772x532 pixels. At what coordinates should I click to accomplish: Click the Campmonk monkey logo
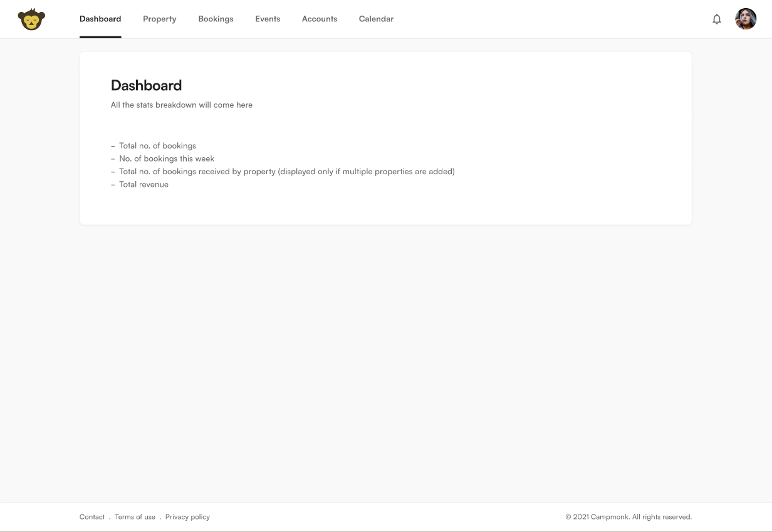pyautogui.click(x=31, y=19)
